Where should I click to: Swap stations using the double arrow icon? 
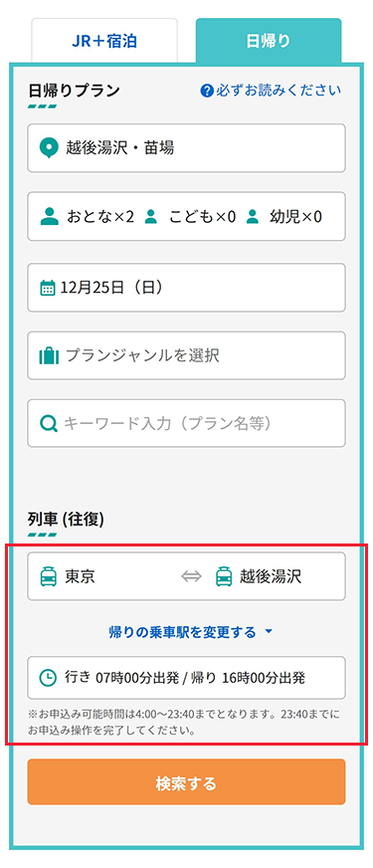tap(191, 576)
